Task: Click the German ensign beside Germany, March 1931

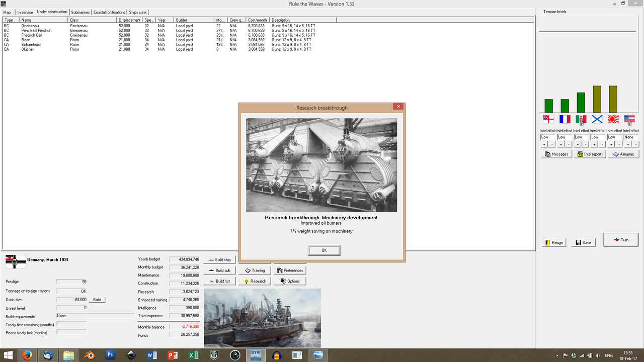Action: [15, 261]
